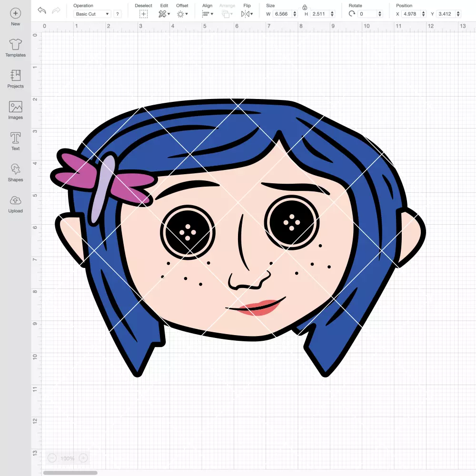Expand the Edit dropdown arrow
Screen dimensions: 476x476
pyautogui.click(x=169, y=14)
